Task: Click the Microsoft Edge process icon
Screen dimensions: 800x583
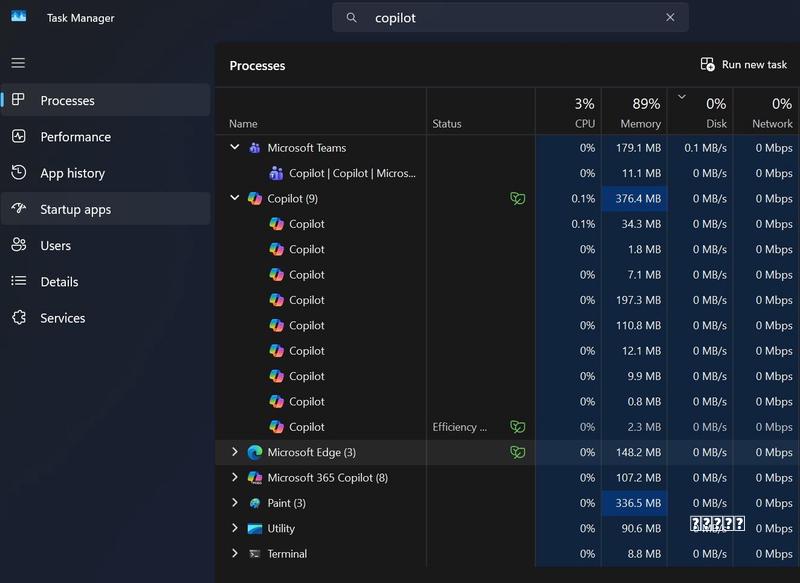Action: pos(255,452)
